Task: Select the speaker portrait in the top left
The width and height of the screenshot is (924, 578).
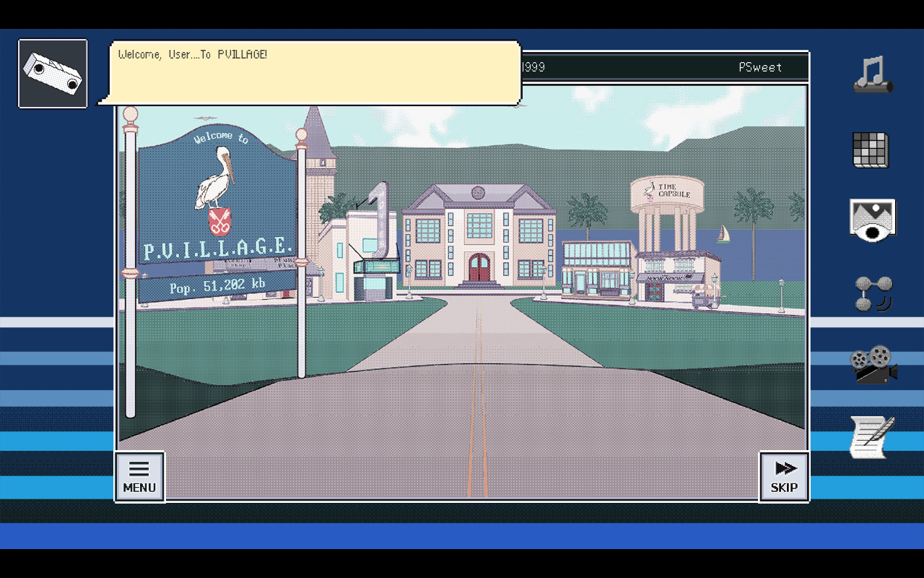Action: [52, 73]
